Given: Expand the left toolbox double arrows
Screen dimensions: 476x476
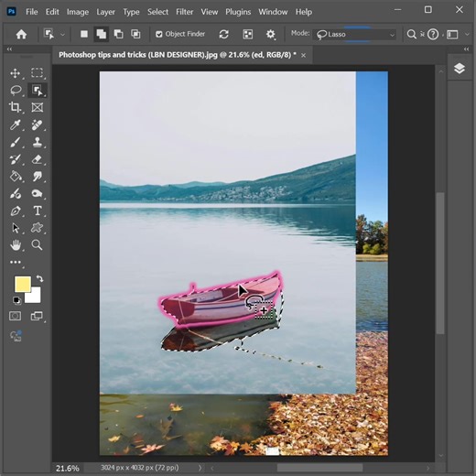Looking at the screenshot, I should click(x=9, y=49).
